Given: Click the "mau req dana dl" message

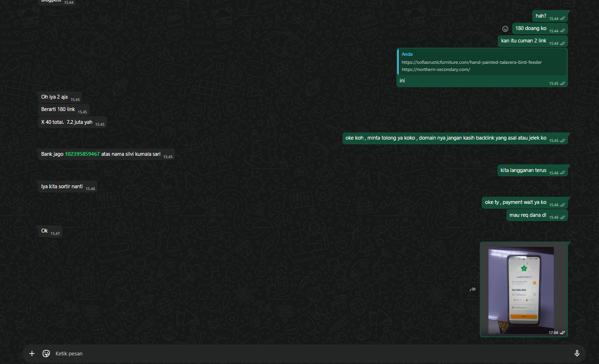Looking at the screenshot, I should 527,215.
